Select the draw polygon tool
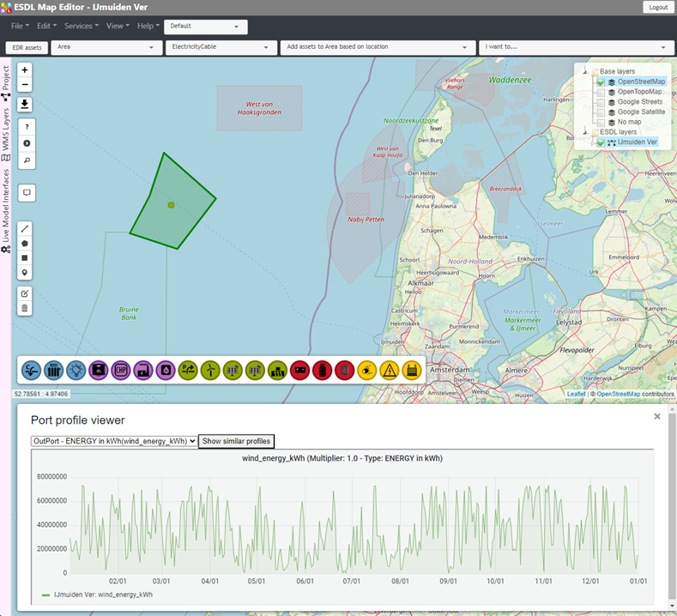The width and height of the screenshot is (677, 616). tap(25, 243)
